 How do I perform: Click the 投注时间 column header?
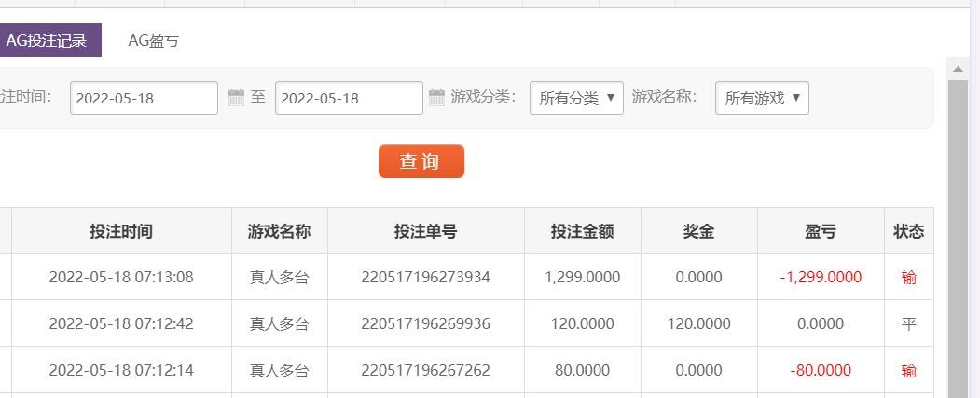tap(121, 231)
